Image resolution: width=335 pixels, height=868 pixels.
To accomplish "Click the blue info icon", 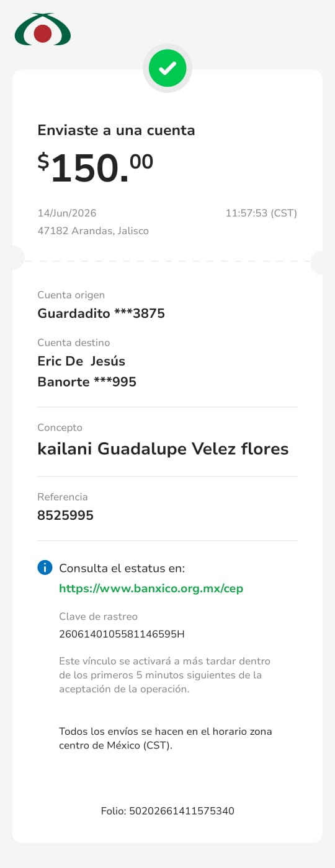I will [x=45, y=567].
